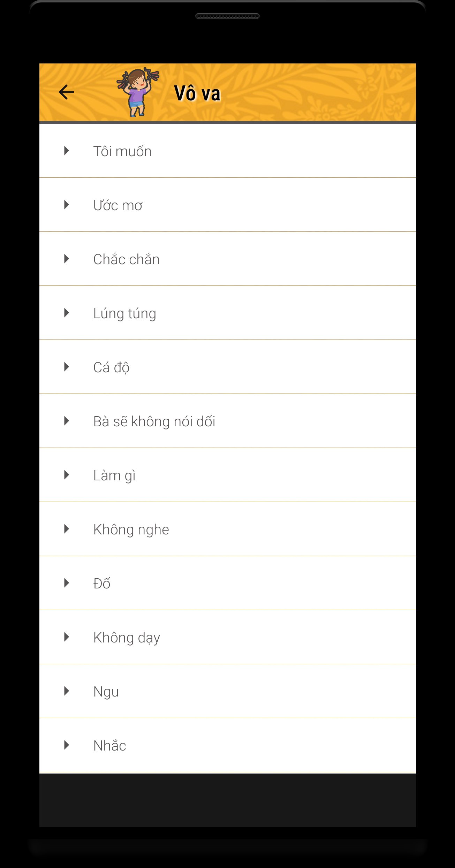
Task: Choose the Ước mơ story title
Action: point(118,206)
